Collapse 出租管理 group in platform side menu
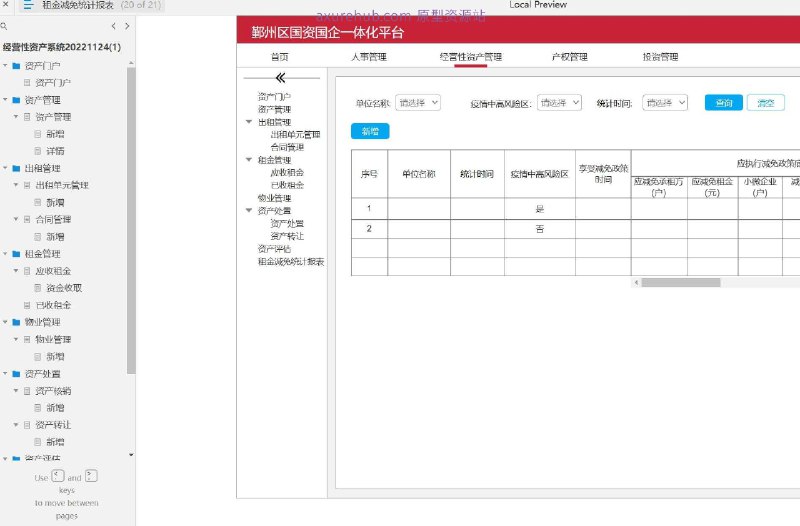The width and height of the screenshot is (800, 526). [x=249, y=122]
